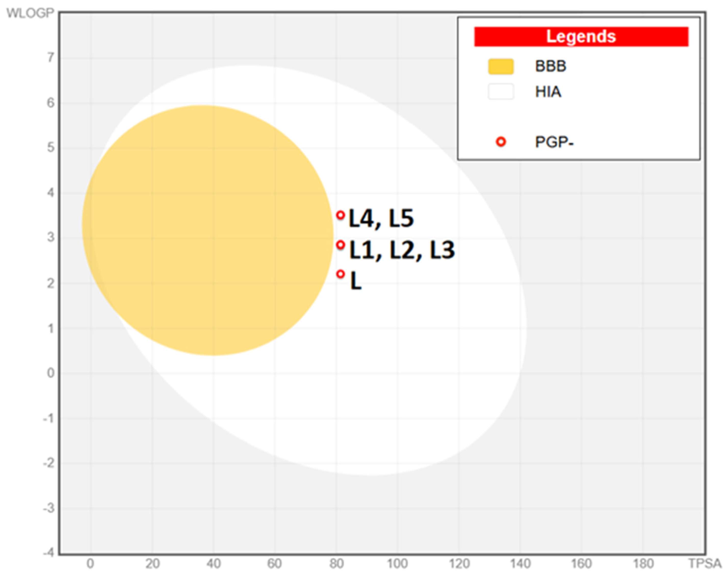This screenshot has height=577, width=728.
Task: Click the PGP- legend text label
Action: click(554, 142)
